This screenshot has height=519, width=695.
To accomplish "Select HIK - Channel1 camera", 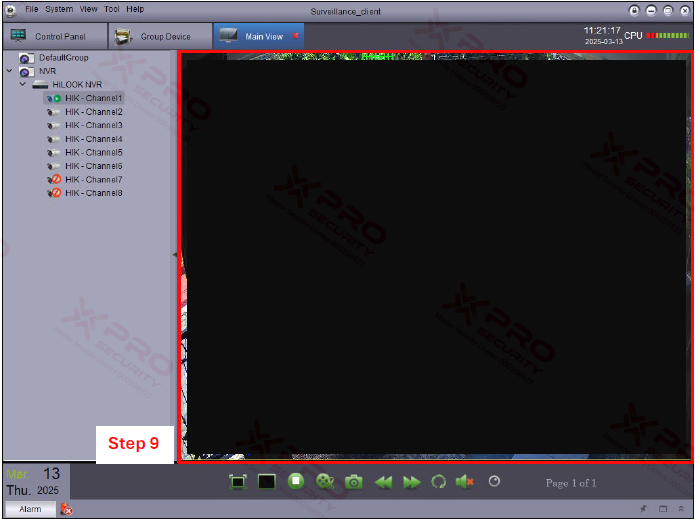I will click(x=93, y=98).
